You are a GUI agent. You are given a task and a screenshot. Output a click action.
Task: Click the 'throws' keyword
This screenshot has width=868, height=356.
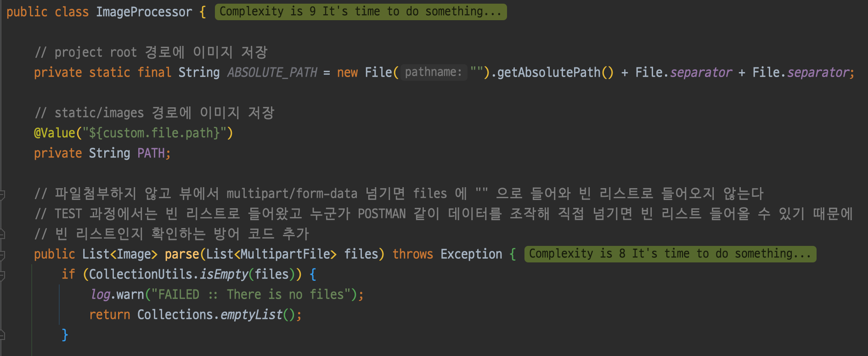tap(412, 254)
